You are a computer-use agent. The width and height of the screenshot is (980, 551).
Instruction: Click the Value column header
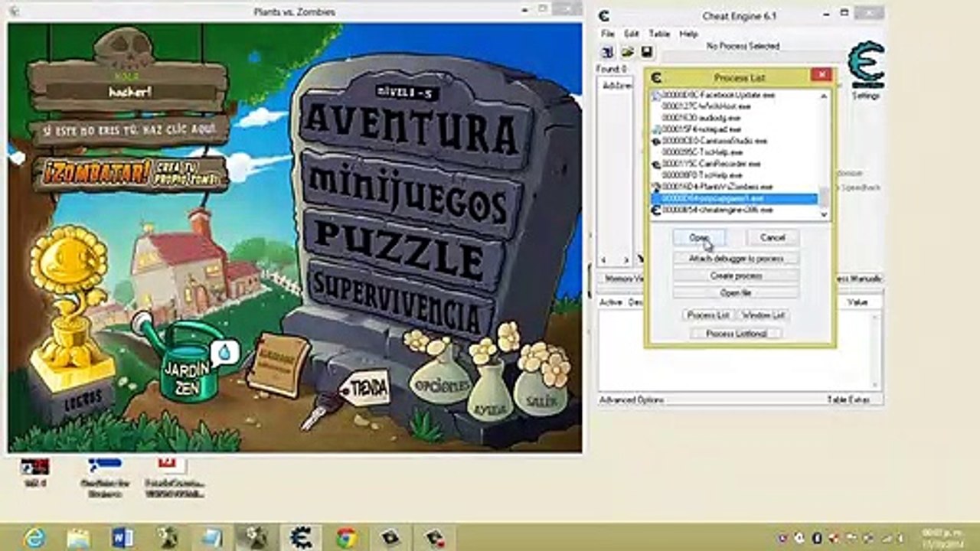pyautogui.click(x=858, y=302)
